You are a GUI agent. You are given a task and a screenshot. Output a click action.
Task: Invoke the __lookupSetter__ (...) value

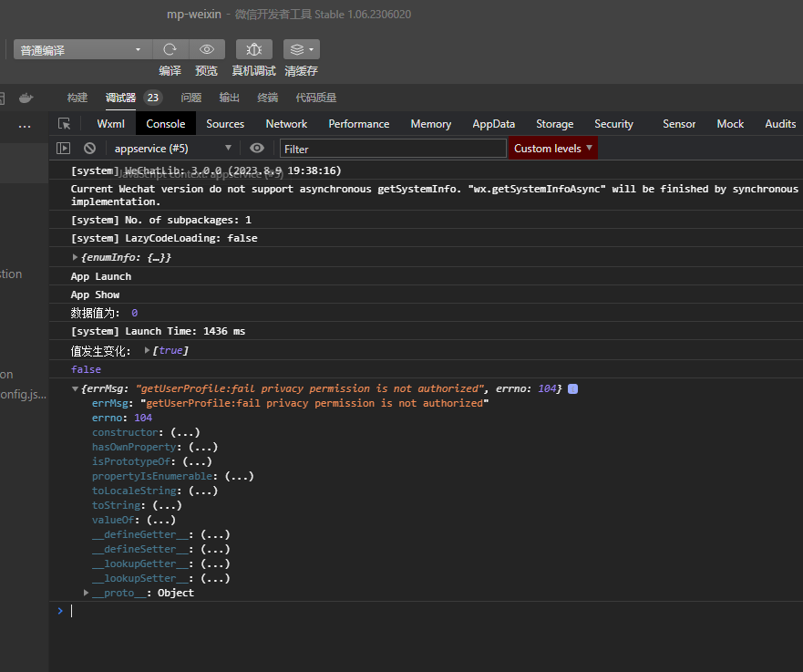coord(215,578)
